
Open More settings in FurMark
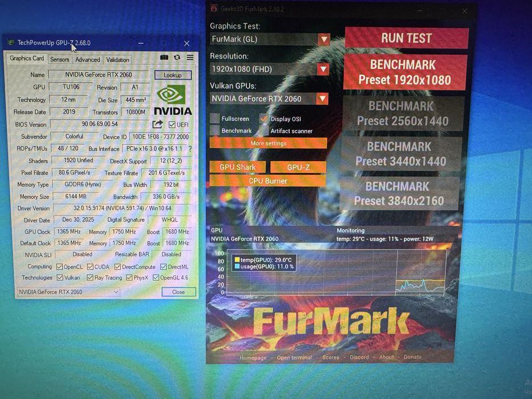pyautogui.click(x=268, y=143)
